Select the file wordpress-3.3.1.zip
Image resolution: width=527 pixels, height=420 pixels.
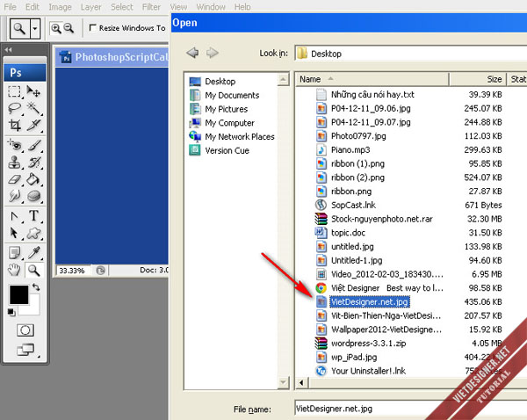[368, 344]
